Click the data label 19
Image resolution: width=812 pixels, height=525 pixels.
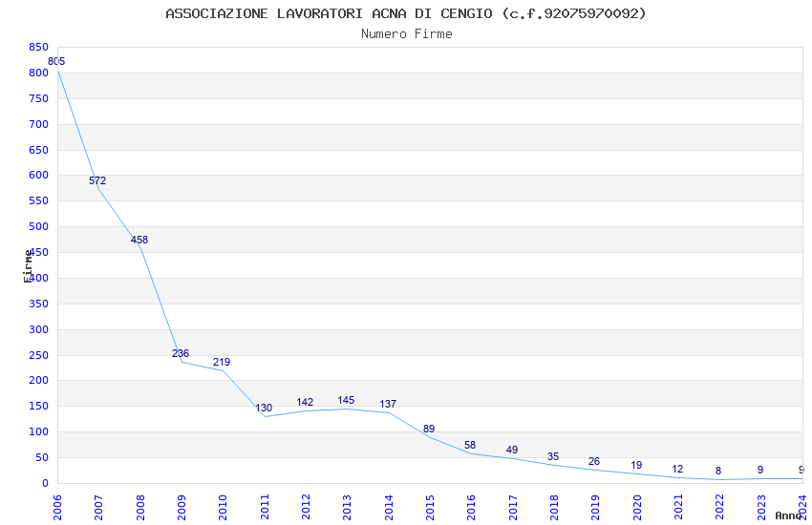coord(636,466)
